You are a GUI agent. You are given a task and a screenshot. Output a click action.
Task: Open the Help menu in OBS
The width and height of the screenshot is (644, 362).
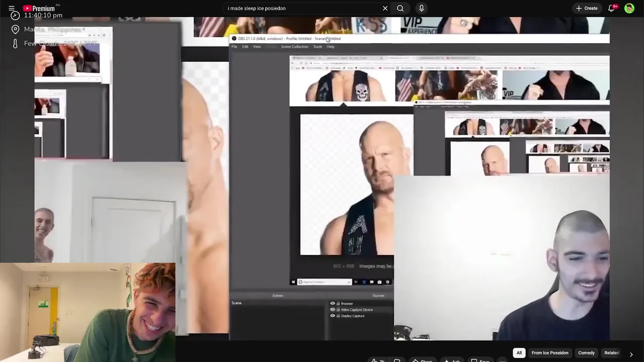331,47
